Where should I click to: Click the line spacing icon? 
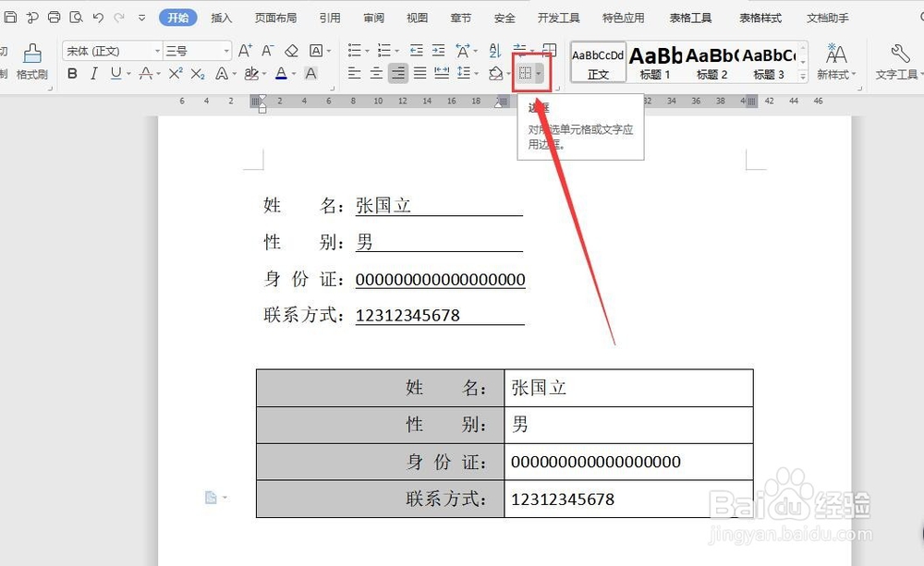pyautogui.click(x=464, y=73)
